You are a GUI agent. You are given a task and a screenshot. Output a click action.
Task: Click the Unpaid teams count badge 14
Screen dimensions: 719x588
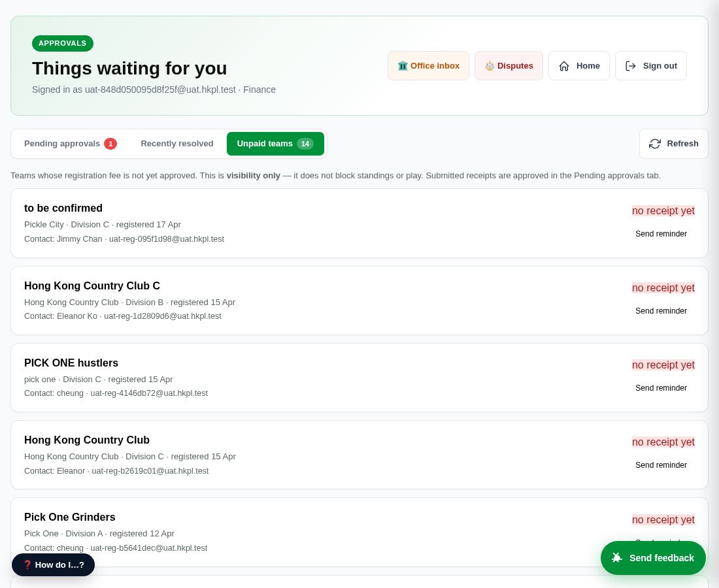pyautogui.click(x=305, y=144)
